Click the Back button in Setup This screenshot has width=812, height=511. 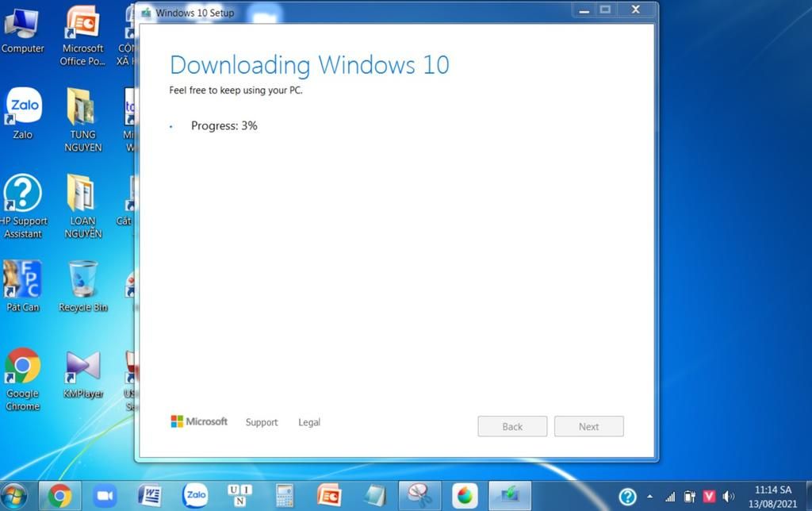[512, 427]
